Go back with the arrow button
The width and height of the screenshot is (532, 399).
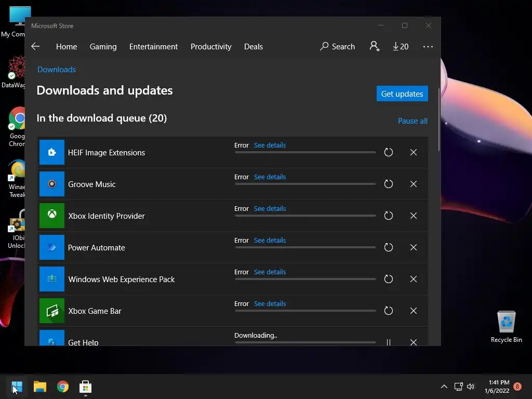pos(35,46)
